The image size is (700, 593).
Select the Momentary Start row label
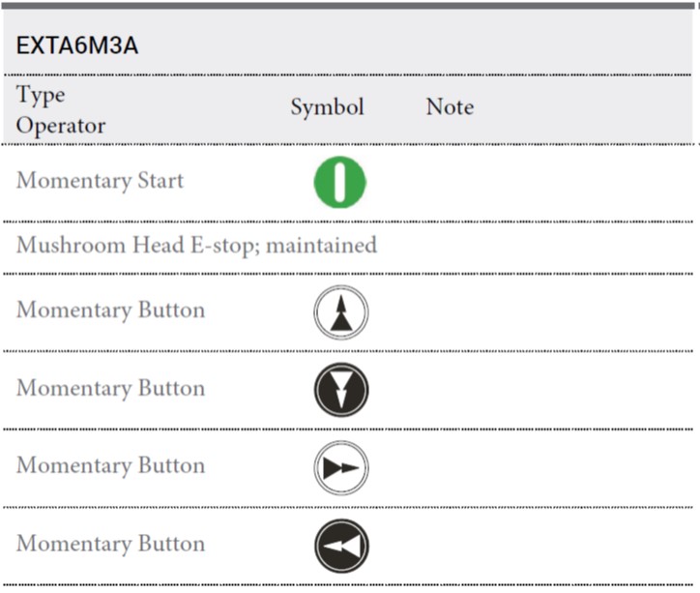point(100,181)
